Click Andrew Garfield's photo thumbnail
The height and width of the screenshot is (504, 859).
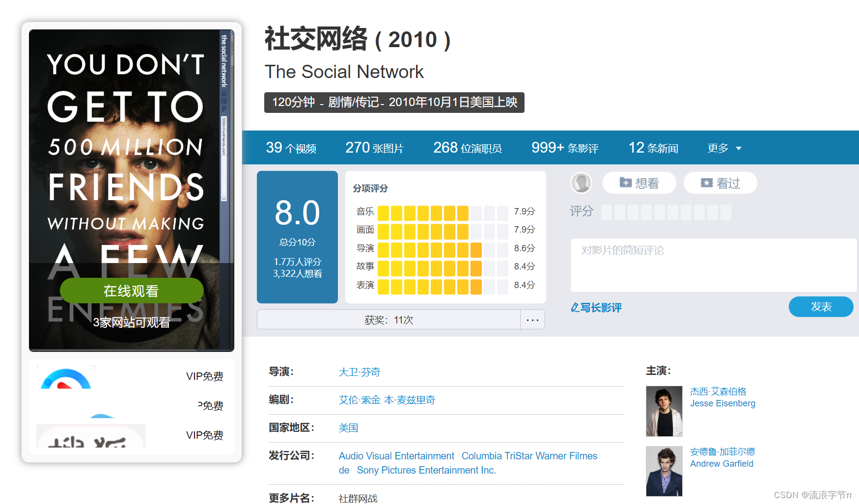[x=664, y=471]
